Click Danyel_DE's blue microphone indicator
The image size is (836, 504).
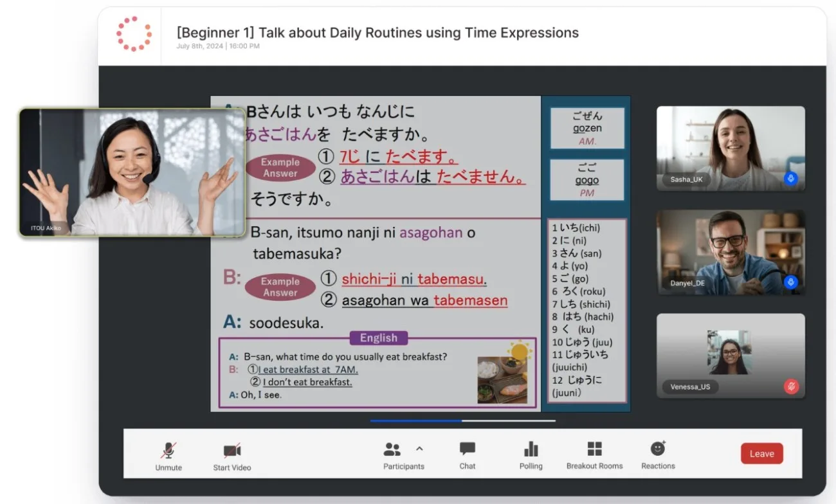[791, 282]
